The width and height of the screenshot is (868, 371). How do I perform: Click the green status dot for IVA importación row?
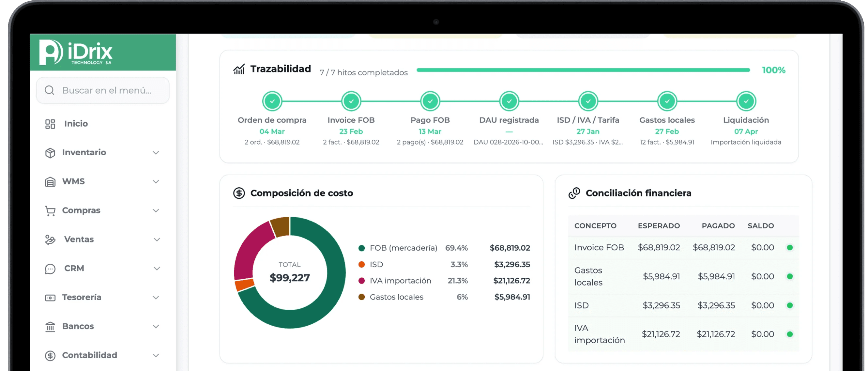click(789, 334)
